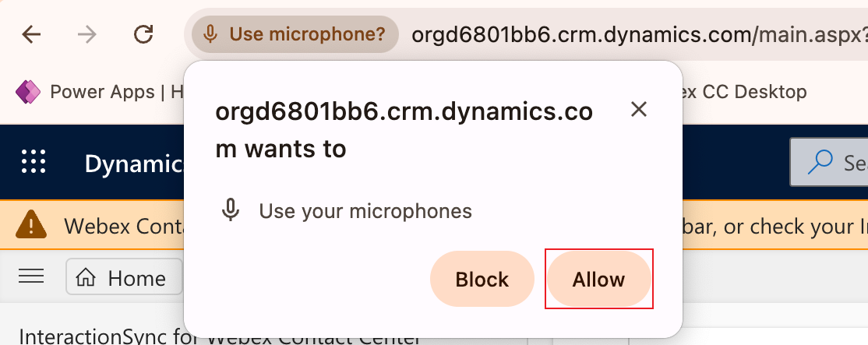
Task: Open the Dynamics app launcher waffle
Action: coord(34,162)
